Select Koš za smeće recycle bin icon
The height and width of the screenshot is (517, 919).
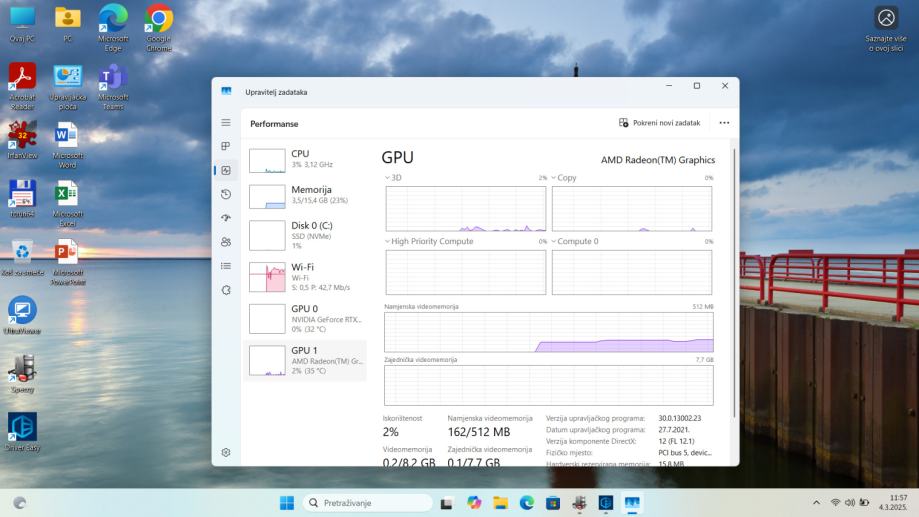point(22,257)
